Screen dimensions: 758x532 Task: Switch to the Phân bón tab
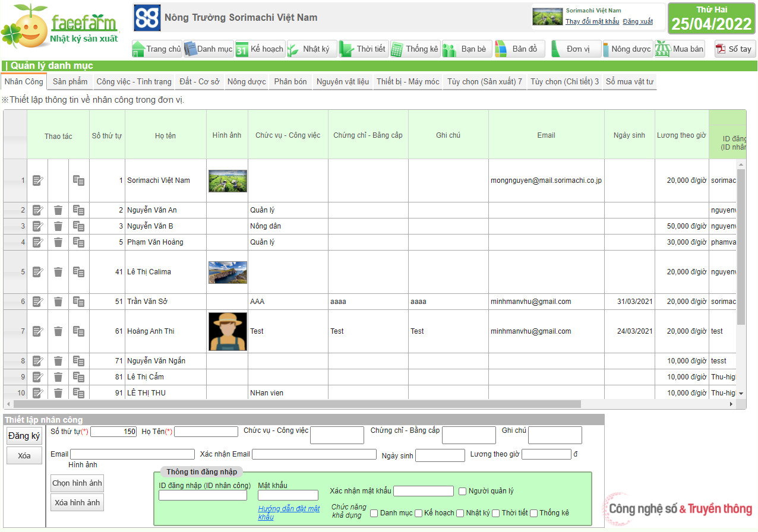(x=290, y=81)
